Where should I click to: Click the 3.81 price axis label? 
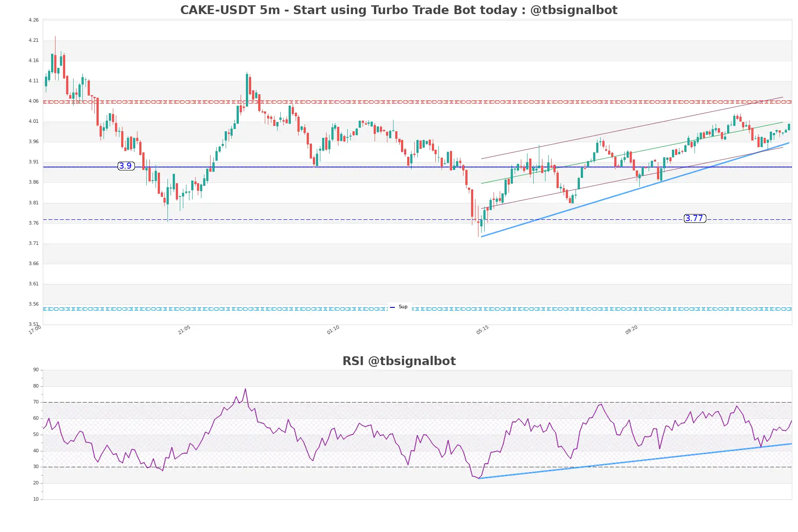pos(33,203)
